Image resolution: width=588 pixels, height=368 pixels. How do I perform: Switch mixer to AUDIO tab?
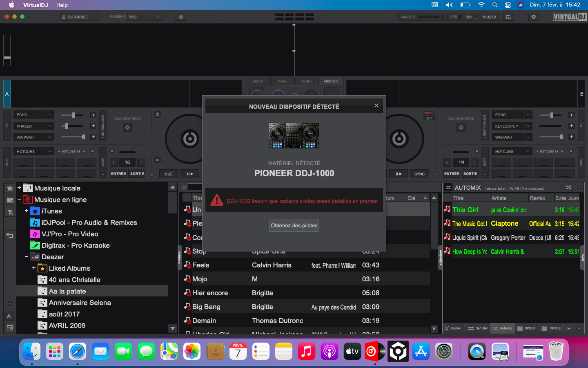click(x=258, y=81)
